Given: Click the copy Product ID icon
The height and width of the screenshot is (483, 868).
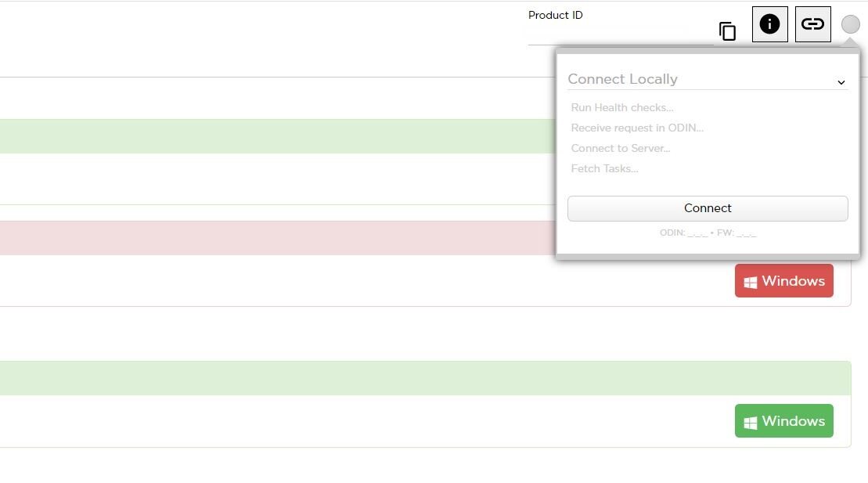Looking at the screenshot, I should 727,31.
